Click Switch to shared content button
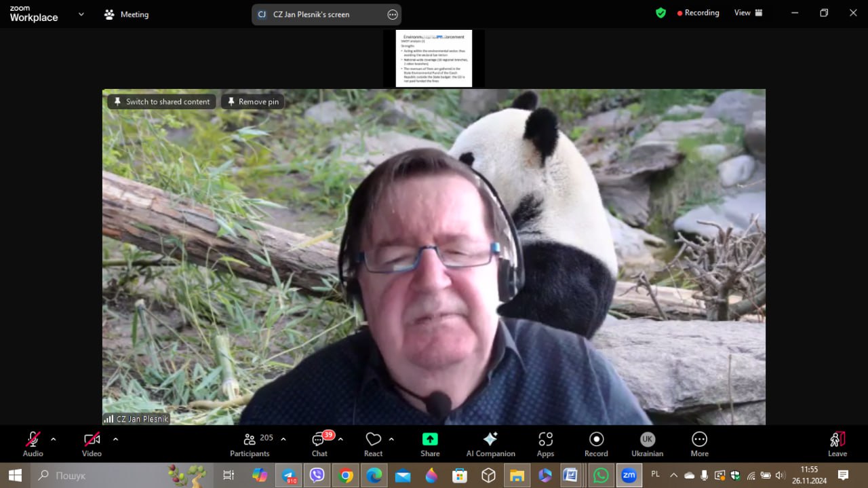 pyautogui.click(x=161, y=102)
